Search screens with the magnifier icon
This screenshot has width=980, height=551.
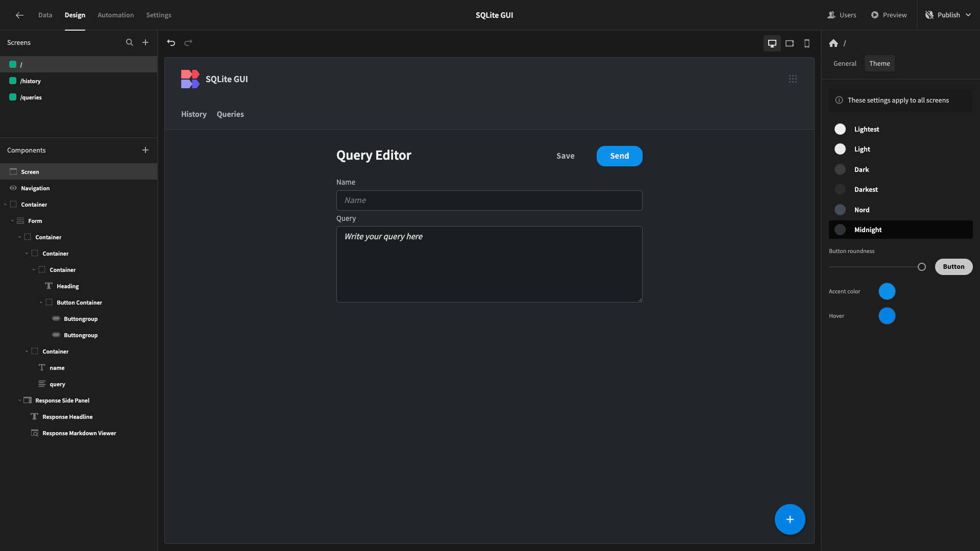[x=130, y=43]
